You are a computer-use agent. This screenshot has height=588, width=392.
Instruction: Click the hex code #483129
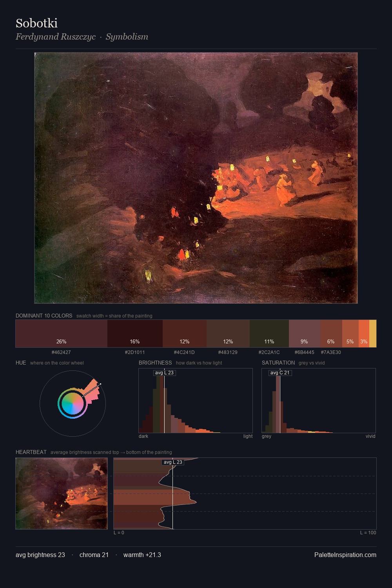tap(228, 352)
